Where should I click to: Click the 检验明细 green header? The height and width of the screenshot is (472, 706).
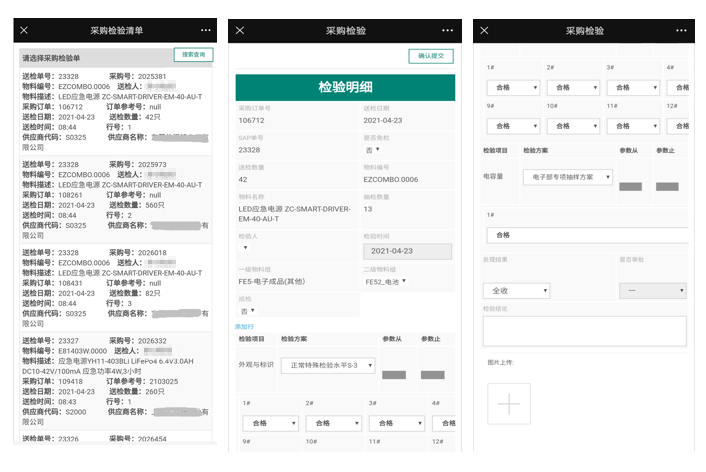[x=345, y=87]
